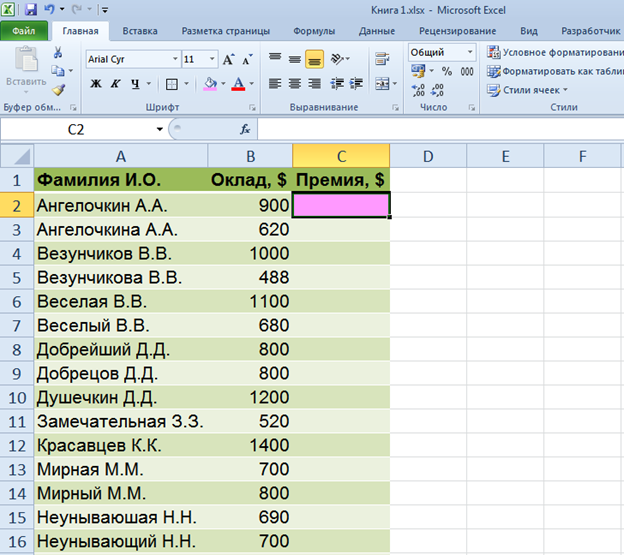Switch to the Формулы ribbon tab
This screenshot has height=555, width=624.
point(314,31)
